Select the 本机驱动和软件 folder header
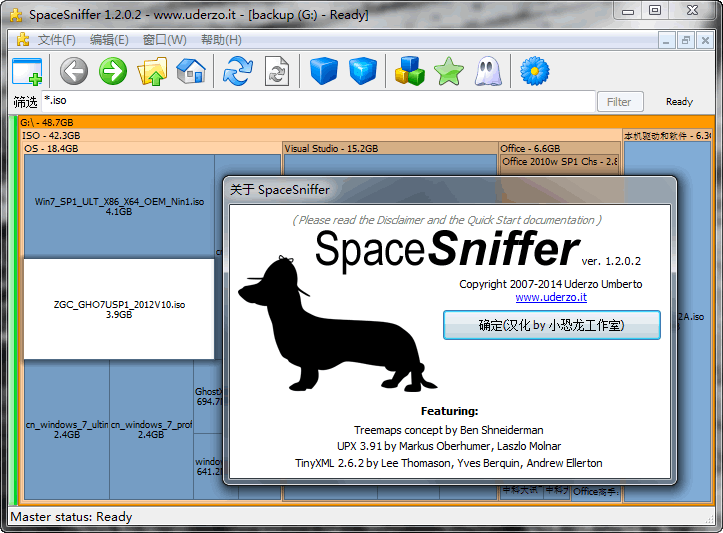 pos(667,136)
